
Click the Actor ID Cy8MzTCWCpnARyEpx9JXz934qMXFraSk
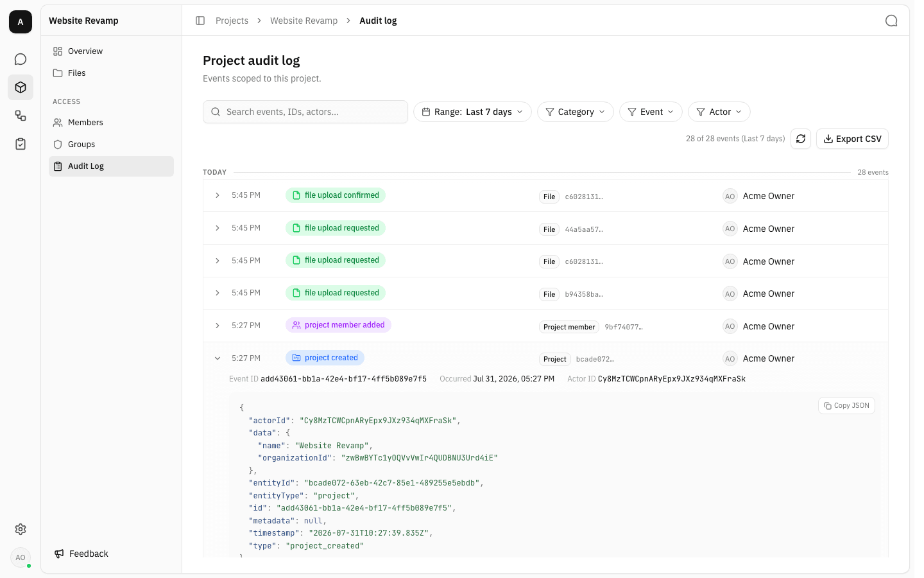pos(672,379)
